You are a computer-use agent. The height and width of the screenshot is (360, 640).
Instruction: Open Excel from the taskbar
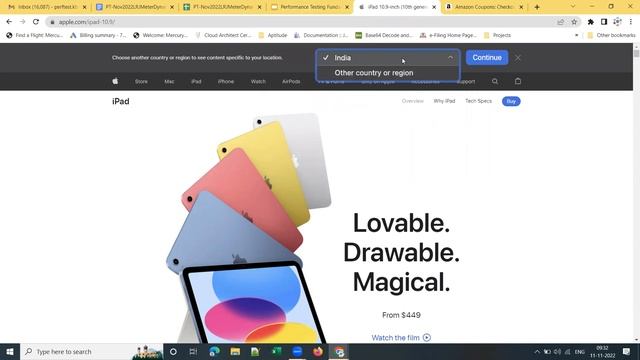pyautogui.click(x=276, y=351)
